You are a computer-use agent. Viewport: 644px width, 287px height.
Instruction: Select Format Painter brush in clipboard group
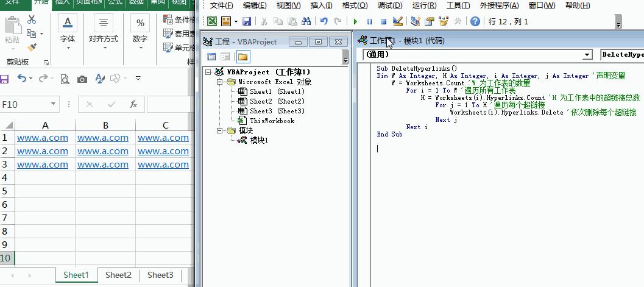pos(32,48)
